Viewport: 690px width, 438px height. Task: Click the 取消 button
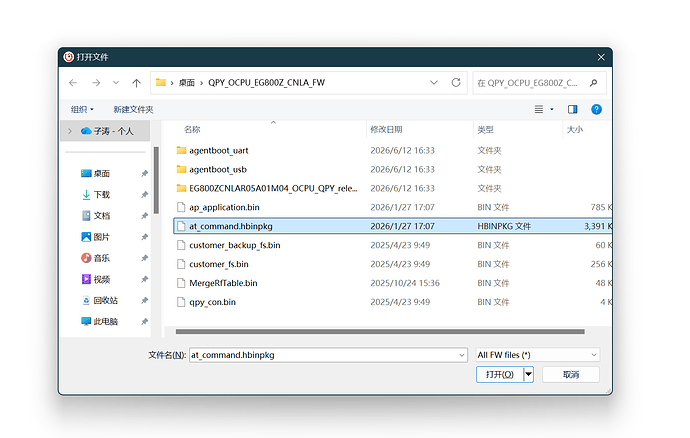tap(571, 375)
